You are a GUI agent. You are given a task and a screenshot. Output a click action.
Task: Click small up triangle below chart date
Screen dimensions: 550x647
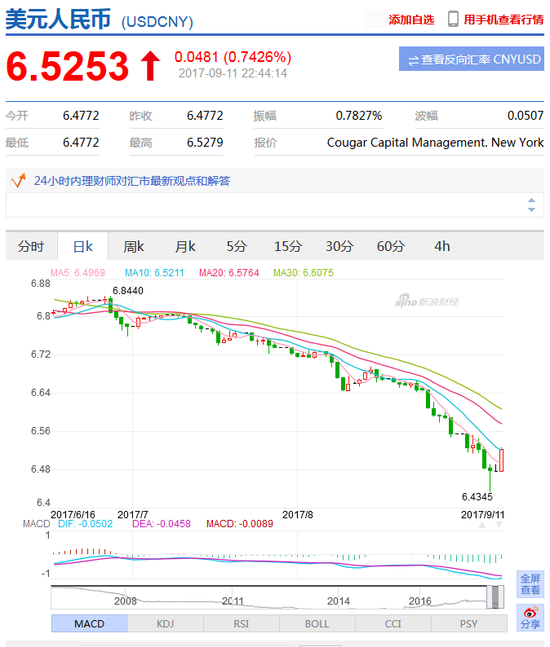tap(482, 525)
